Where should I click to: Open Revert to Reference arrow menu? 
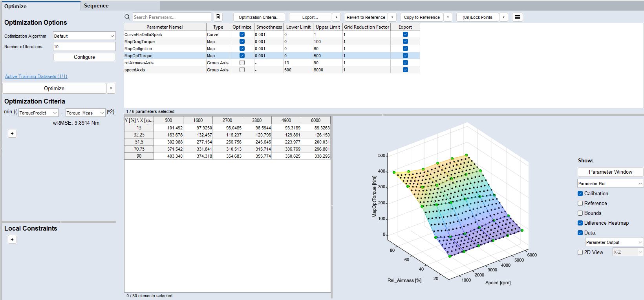392,17
